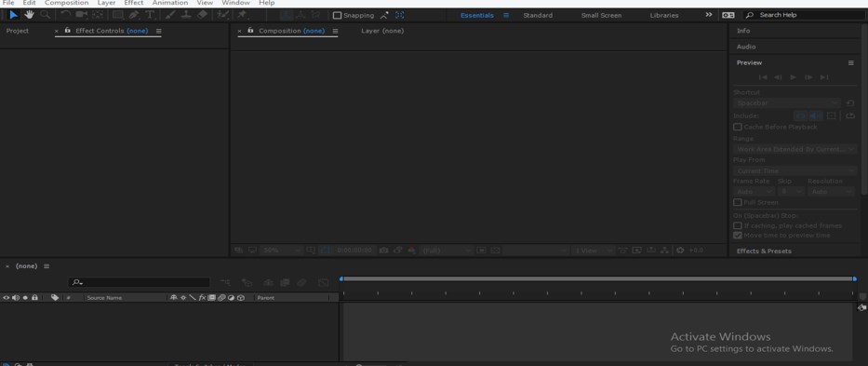The image size is (868, 366).
Task: Tick the Cache Before Playback checkbox
Action: (x=738, y=127)
